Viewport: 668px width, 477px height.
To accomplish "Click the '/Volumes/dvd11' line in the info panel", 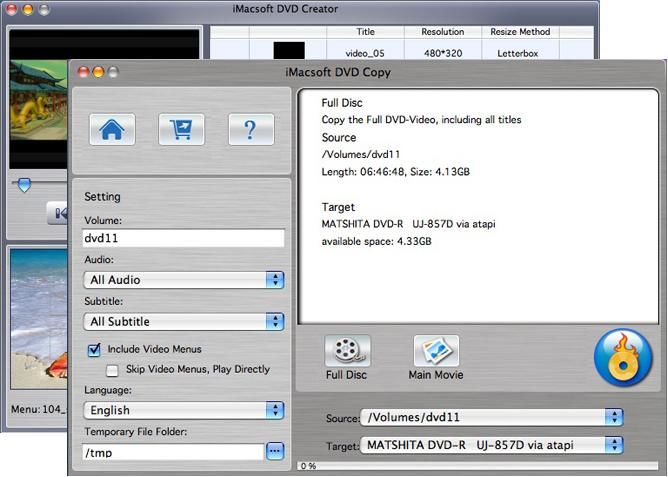I will point(360,154).
